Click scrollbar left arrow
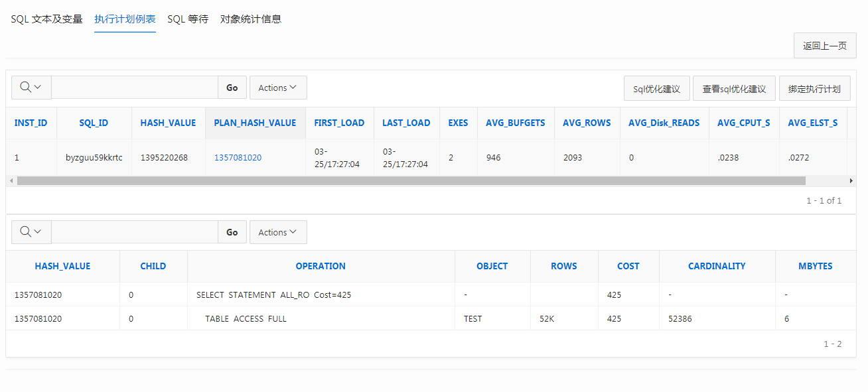The height and width of the screenshot is (392, 868). (x=11, y=180)
